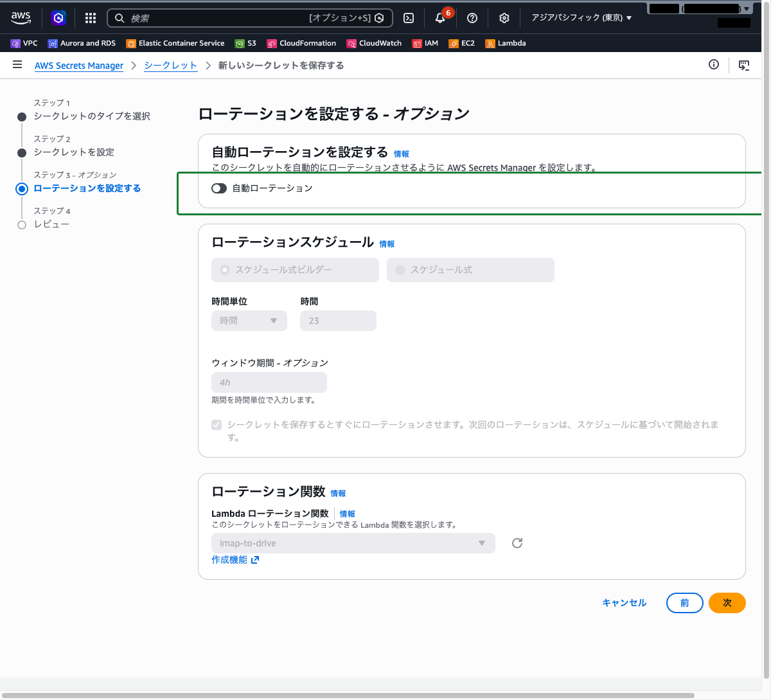Open the help question mark icon
This screenshot has height=700, width=771.
(x=472, y=18)
